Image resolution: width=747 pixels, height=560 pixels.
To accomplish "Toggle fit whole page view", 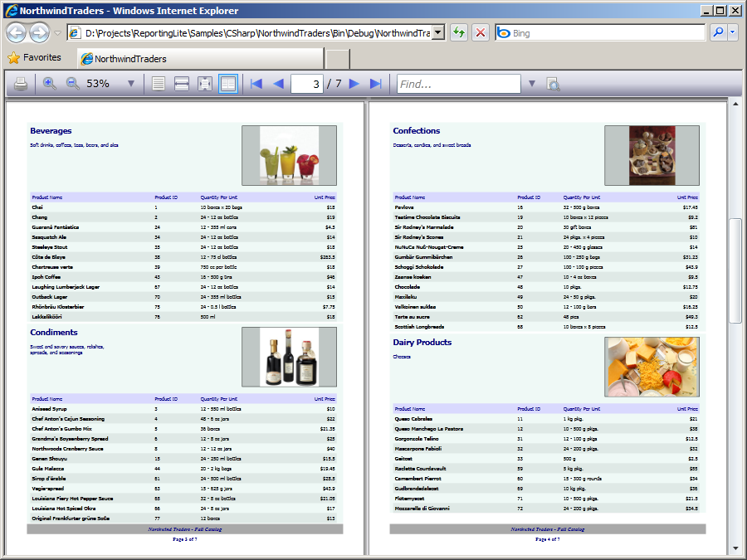I will click(x=205, y=84).
